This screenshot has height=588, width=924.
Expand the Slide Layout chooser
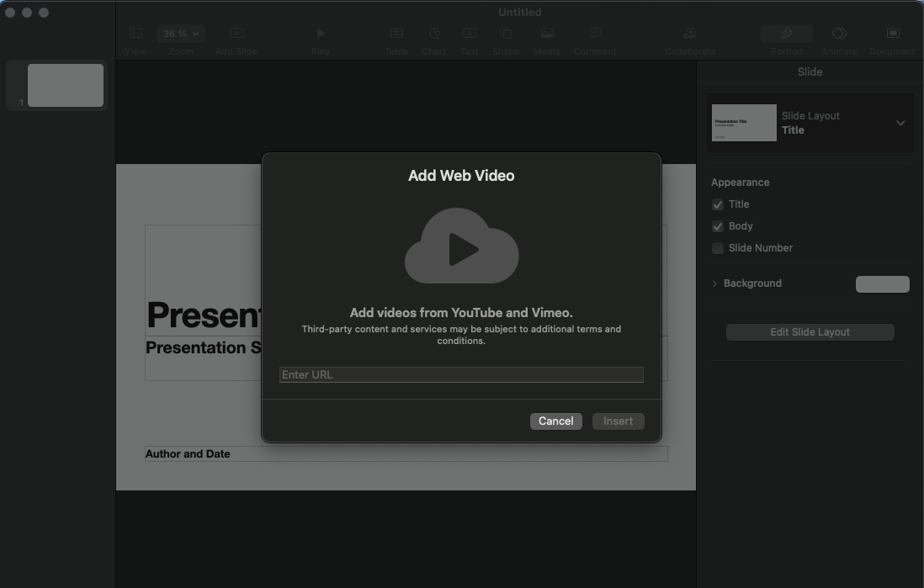[900, 123]
